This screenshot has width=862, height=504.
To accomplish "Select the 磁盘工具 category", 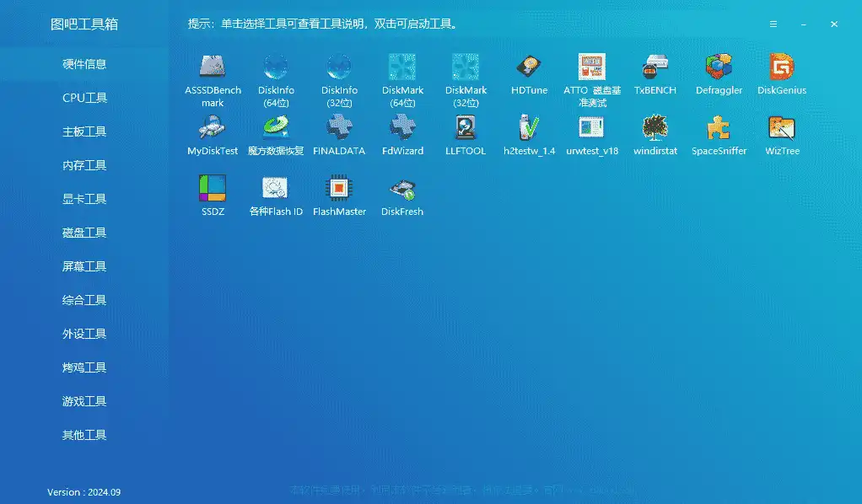I will [x=84, y=233].
